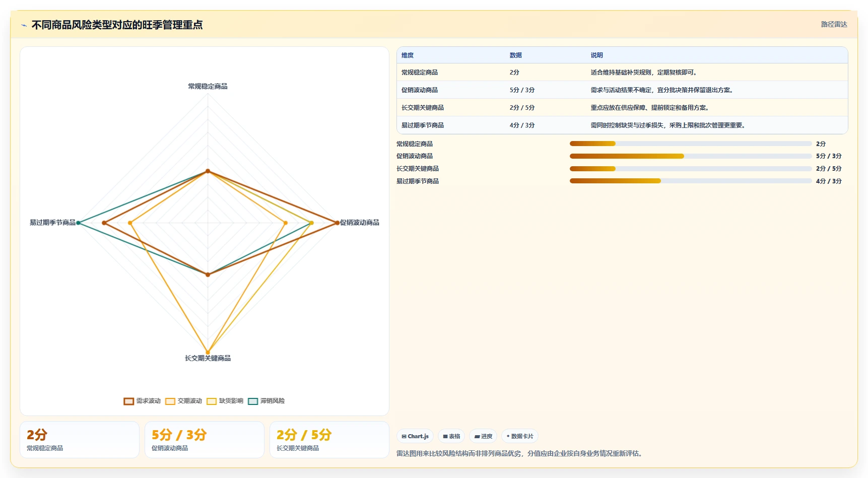Image resolution: width=868 pixels, height=478 pixels.
Task: Open the 5分 / 3分 促销波动商品 data card
Action: tap(205, 440)
